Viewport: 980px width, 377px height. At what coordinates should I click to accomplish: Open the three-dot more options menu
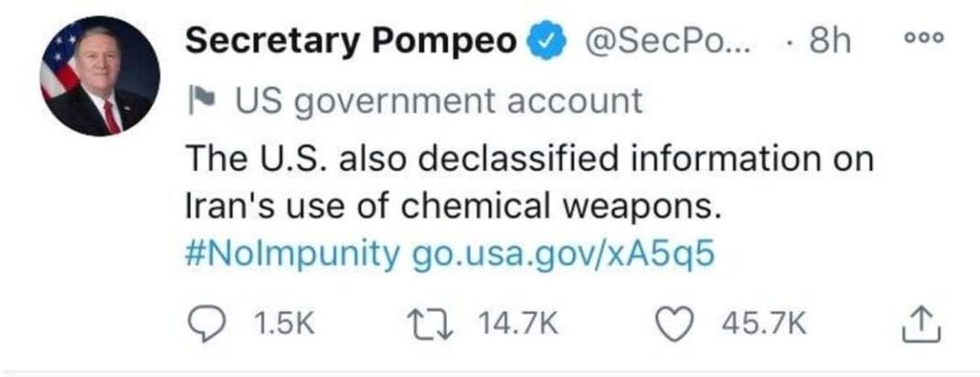point(925,37)
